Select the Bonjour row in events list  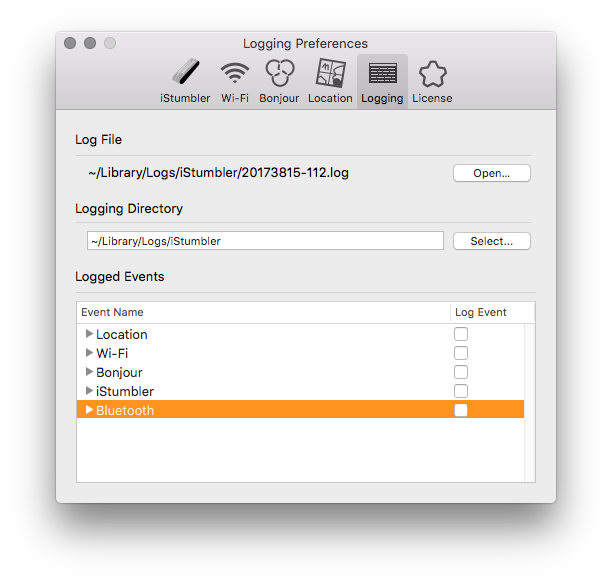tap(300, 372)
